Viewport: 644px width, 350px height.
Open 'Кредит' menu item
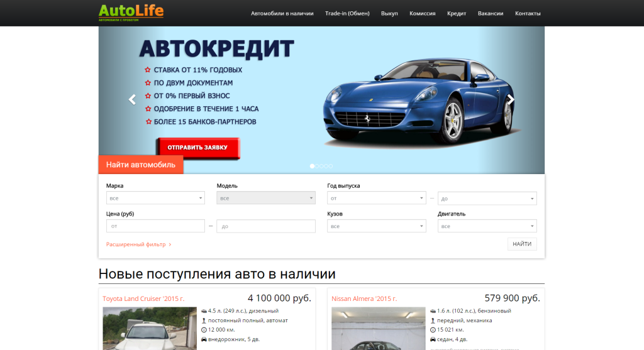coord(457,14)
